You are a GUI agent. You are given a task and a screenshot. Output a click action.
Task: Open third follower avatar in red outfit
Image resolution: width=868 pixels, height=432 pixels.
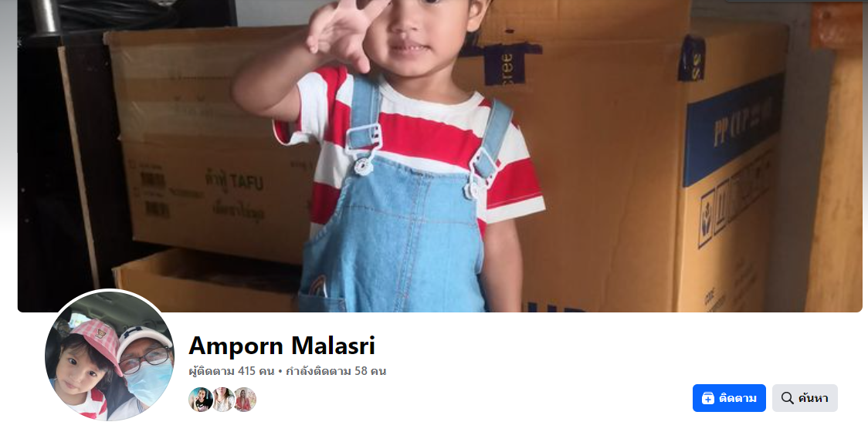point(244,400)
